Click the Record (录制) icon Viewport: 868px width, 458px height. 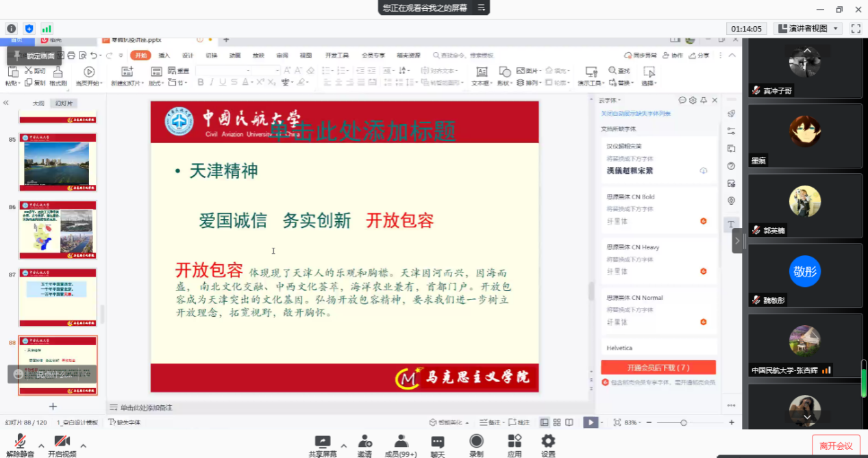coord(476,441)
